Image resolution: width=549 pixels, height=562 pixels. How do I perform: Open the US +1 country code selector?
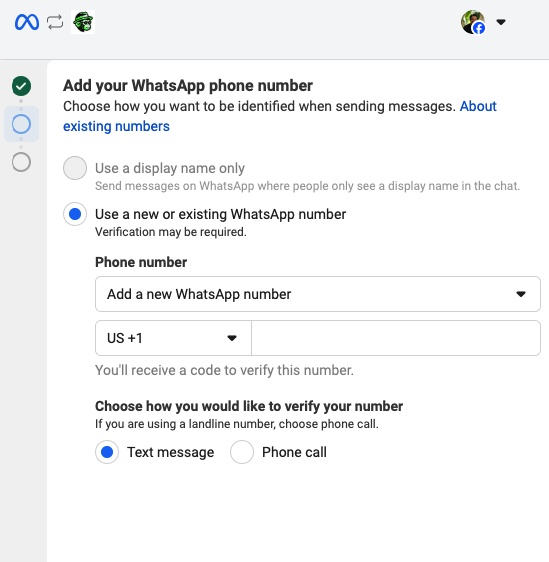click(173, 338)
